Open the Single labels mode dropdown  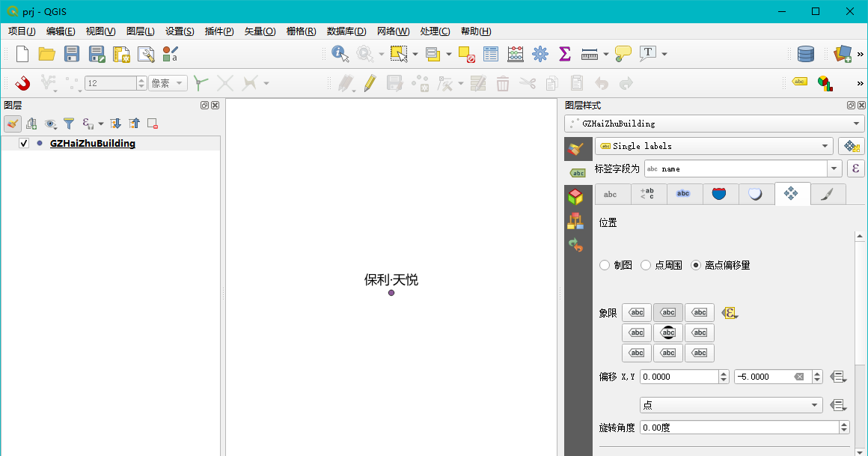[714, 146]
